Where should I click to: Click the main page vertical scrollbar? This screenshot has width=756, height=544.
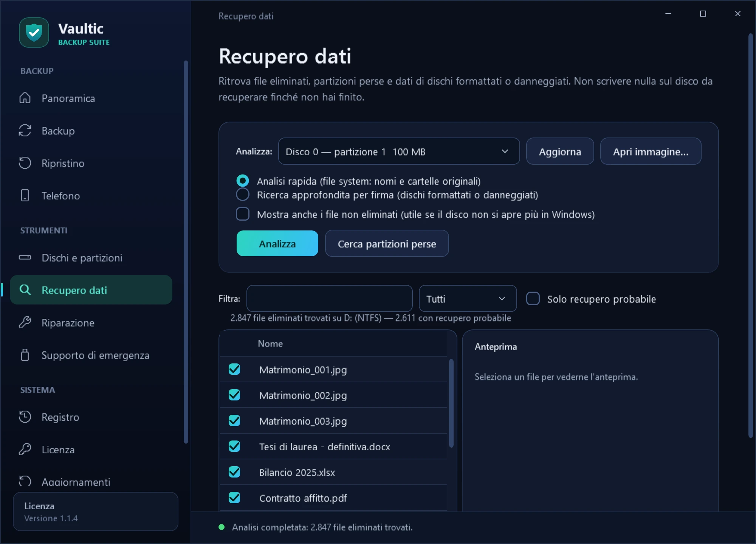751,236
